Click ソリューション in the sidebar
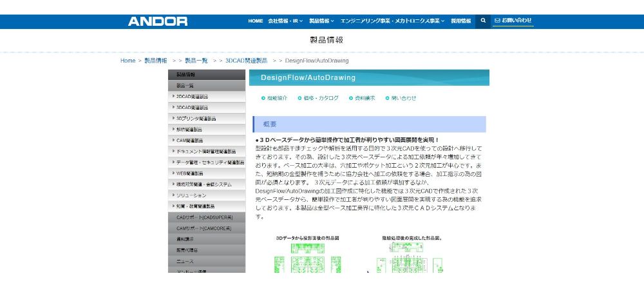 tap(191, 195)
